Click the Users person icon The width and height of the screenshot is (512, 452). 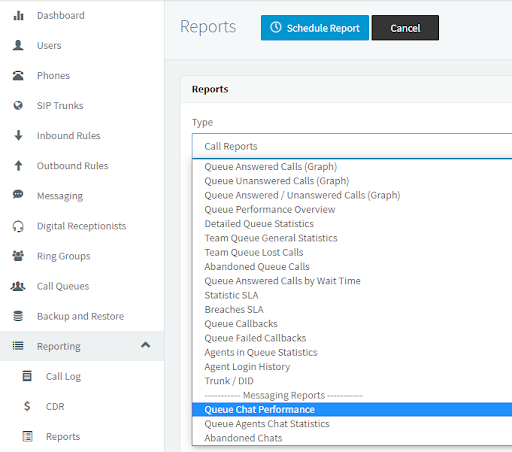(18, 45)
